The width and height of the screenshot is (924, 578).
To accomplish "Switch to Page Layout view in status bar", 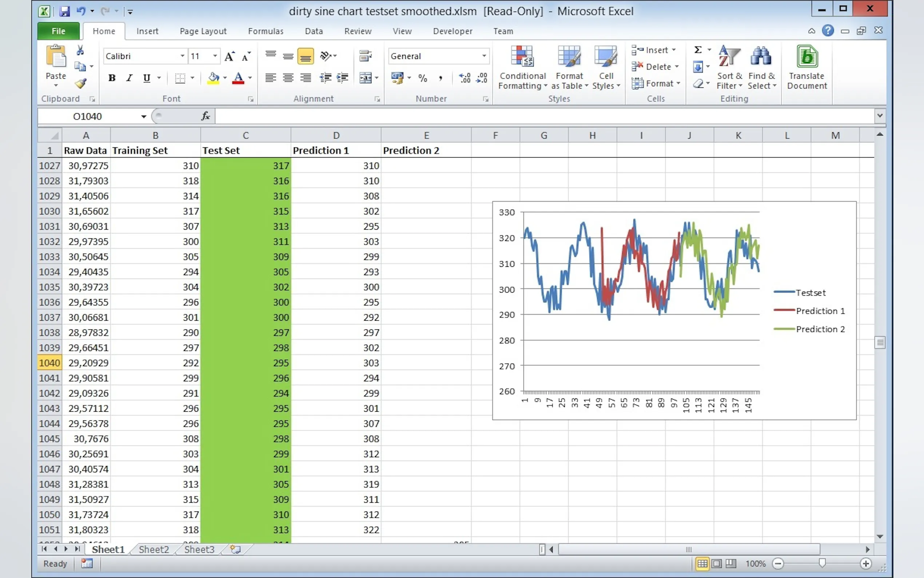I will 717,563.
